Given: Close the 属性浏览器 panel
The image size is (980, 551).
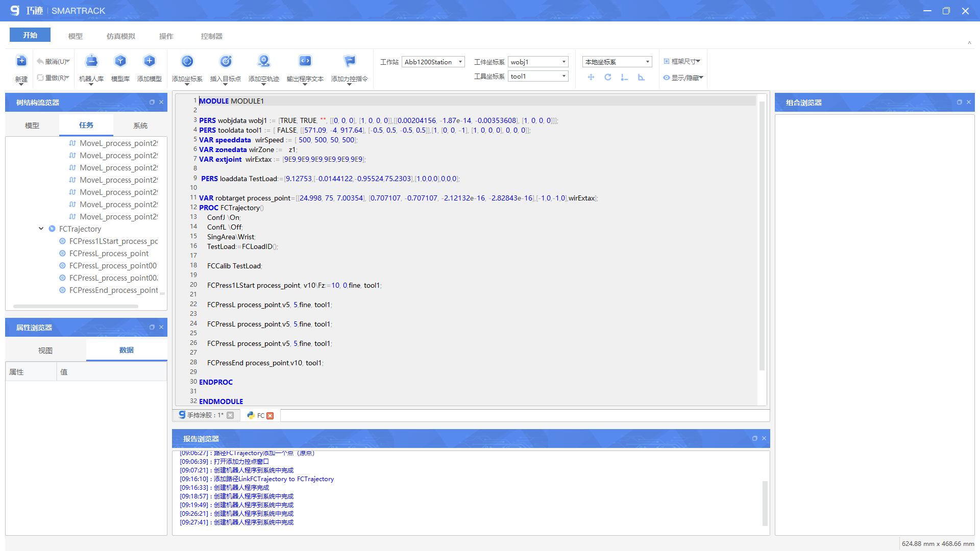Looking at the screenshot, I should click(x=161, y=327).
